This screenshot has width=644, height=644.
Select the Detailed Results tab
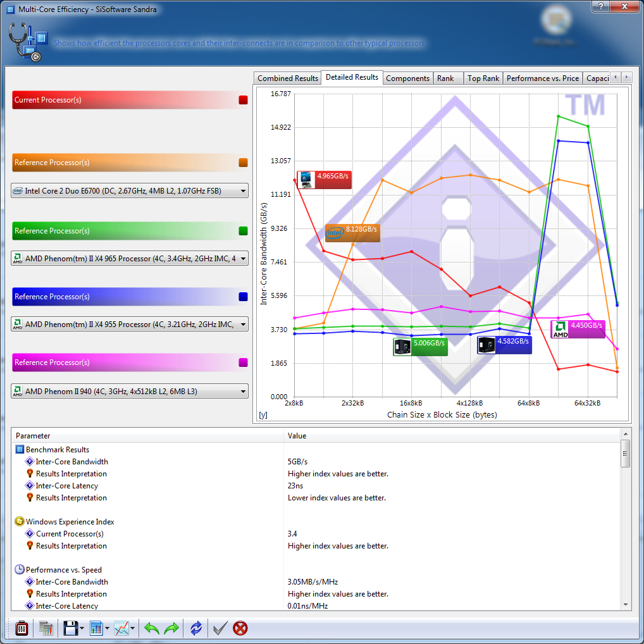(x=352, y=77)
